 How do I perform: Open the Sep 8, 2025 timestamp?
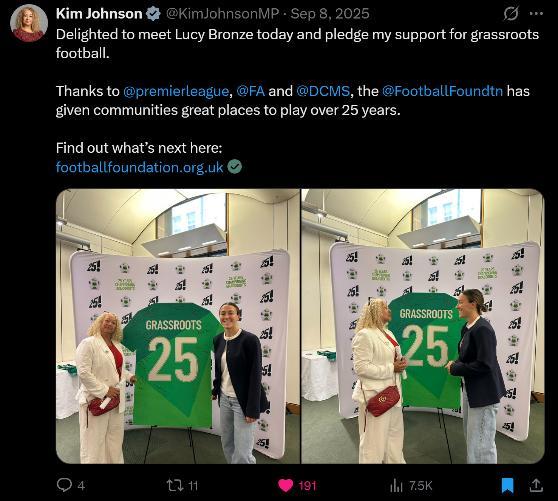point(330,14)
